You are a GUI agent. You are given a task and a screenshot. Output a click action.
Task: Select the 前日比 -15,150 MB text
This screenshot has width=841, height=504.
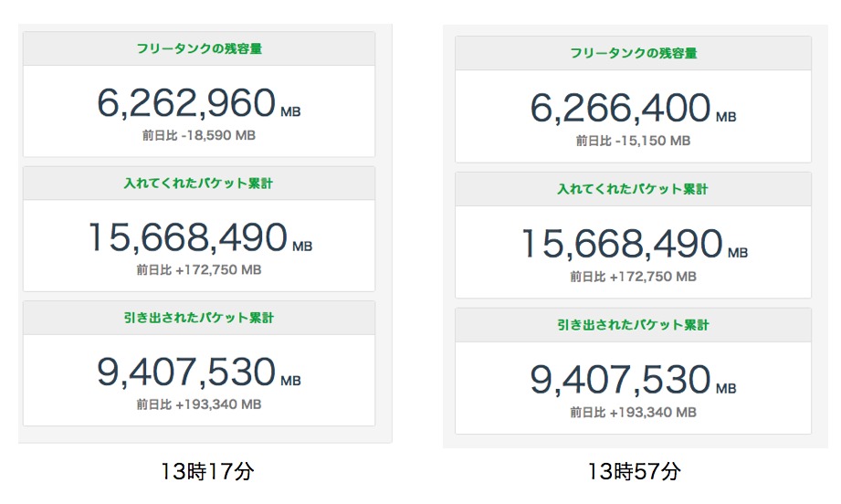point(633,141)
